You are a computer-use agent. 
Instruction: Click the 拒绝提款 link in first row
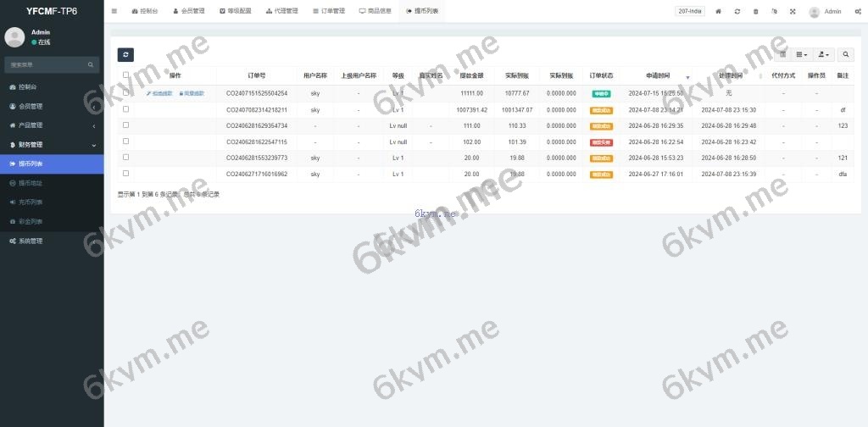[159, 93]
